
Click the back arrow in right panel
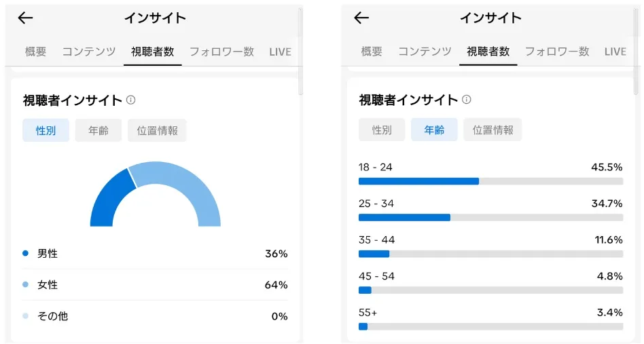(361, 18)
